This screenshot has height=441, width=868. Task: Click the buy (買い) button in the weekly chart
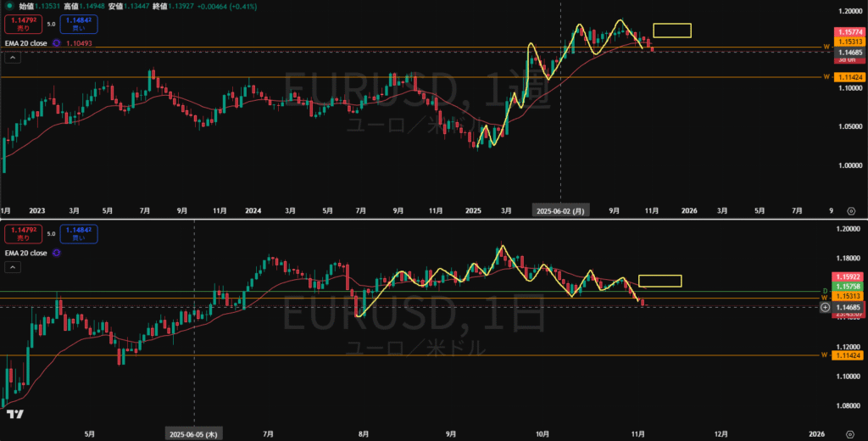coord(72,24)
